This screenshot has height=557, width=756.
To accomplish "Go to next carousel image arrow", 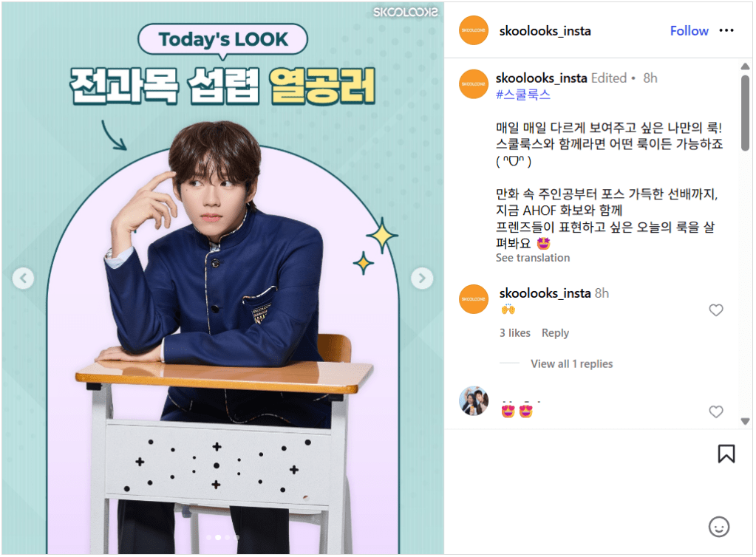I will (423, 279).
